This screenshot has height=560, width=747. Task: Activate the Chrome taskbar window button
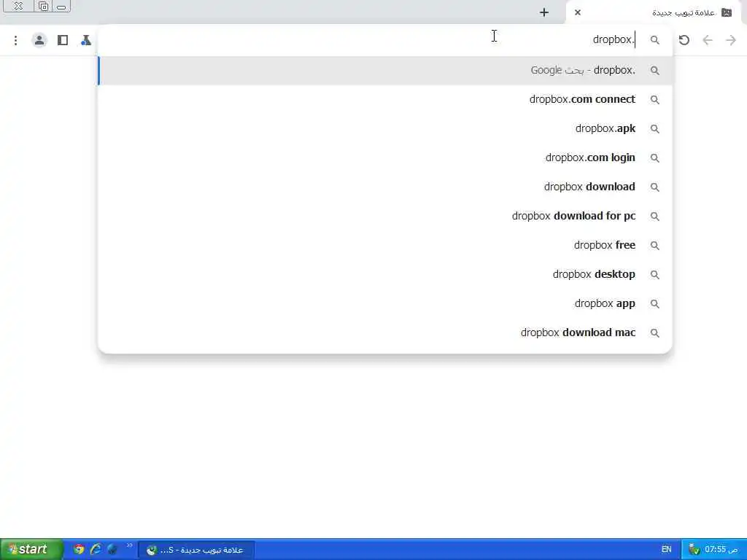pos(196,550)
